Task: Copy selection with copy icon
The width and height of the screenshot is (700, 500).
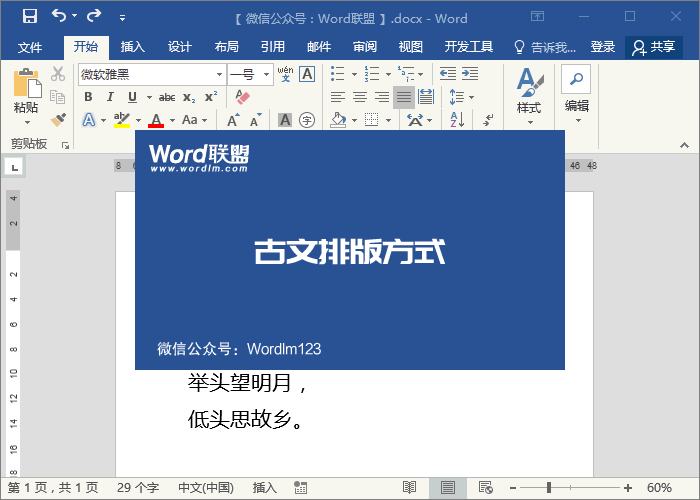Action: pyautogui.click(x=58, y=97)
